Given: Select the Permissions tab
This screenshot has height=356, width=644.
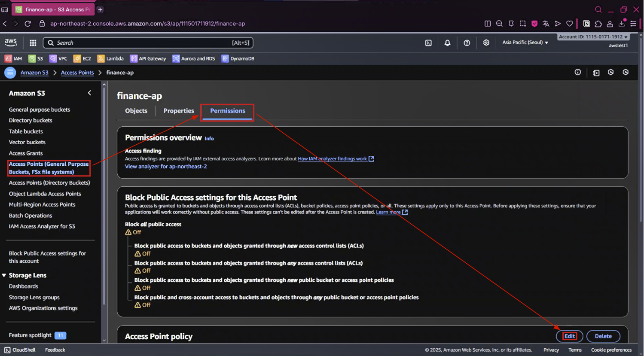Looking at the screenshot, I should click(x=228, y=111).
